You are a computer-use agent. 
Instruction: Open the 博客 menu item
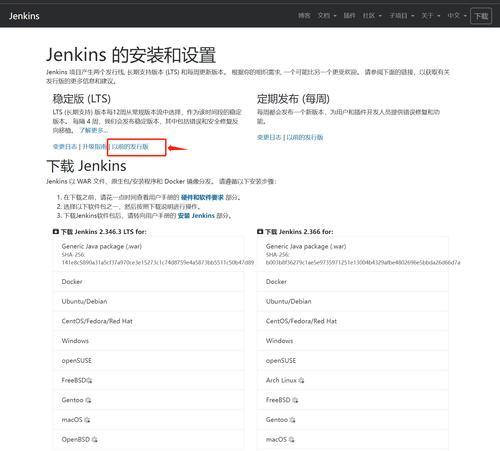[304, 16]
